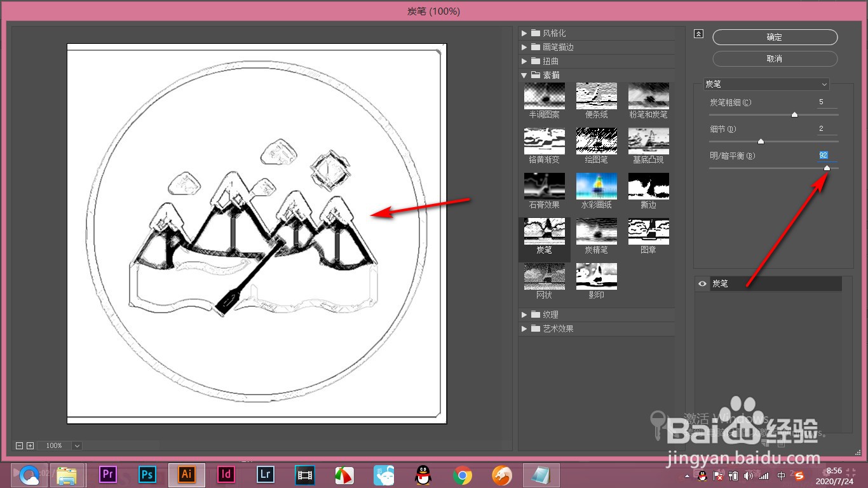Click the volume icon in system tray

pyautogui.click(x=749, y=476)
